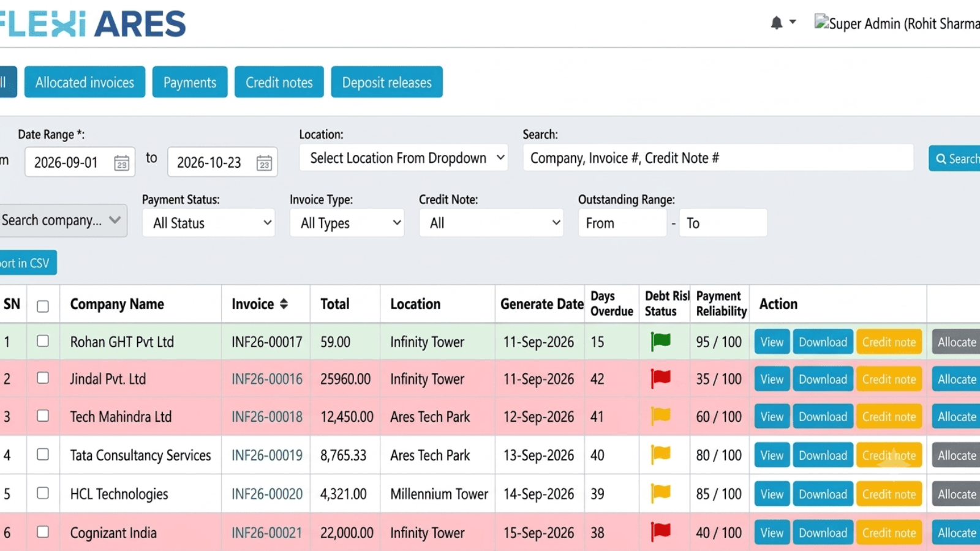Click the yellow debt risk flag for Tech Mahindra Ltd
The width and height of the screenshot is (980, 551).
pos(660,416)
